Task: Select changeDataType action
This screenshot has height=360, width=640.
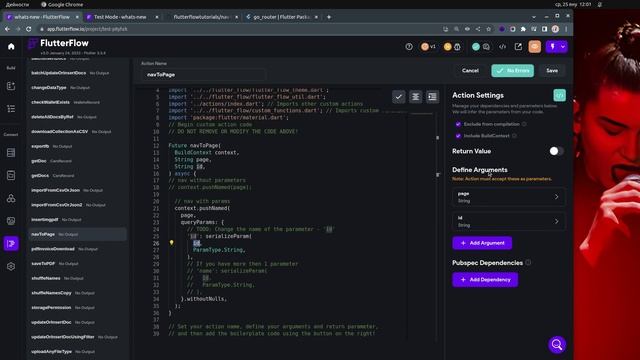Action: tap(78, 88)
